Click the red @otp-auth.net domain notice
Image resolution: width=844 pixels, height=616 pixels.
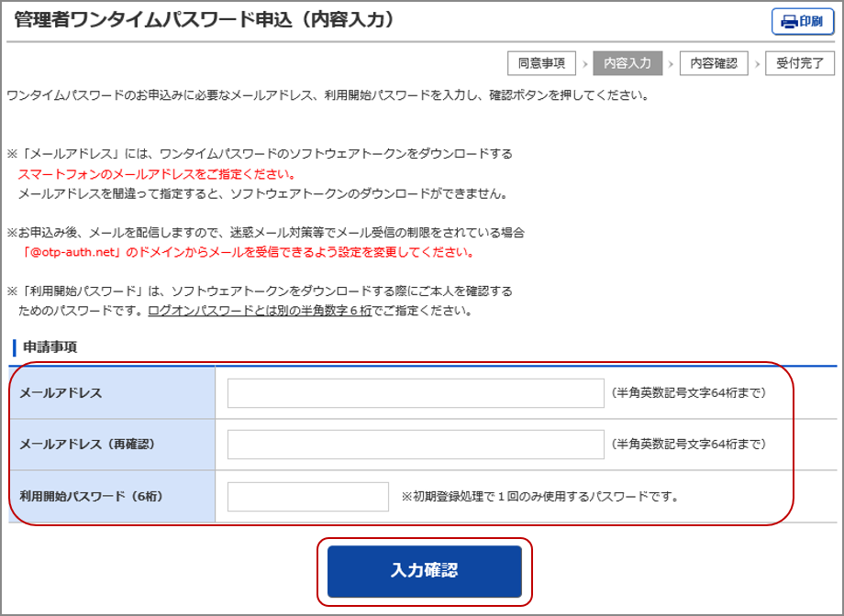coord(249,252)
